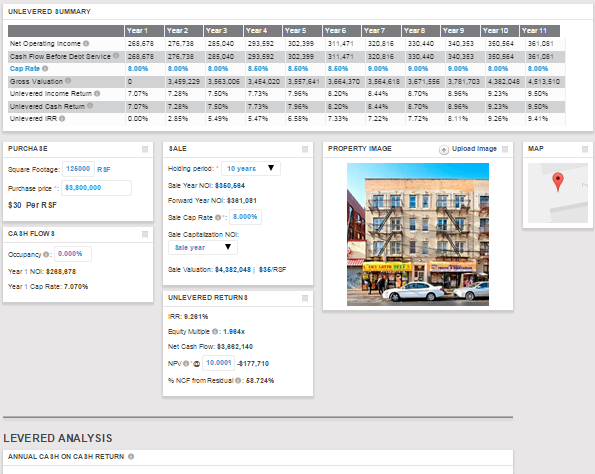Click info icon next to Gross Valuation
595x474 pixels.
tap(68, 80)
